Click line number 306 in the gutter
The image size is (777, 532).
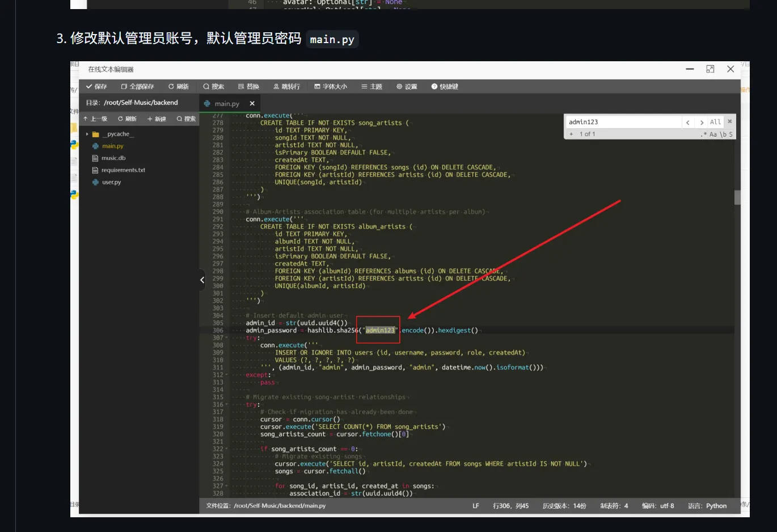(x=218, y=331)
